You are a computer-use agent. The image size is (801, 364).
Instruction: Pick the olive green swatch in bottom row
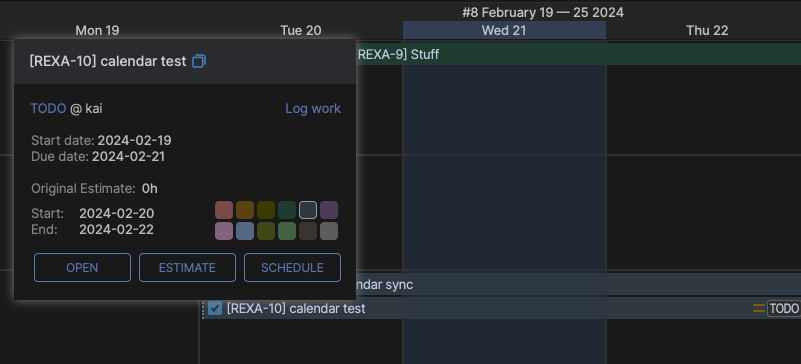coord(266,231)
